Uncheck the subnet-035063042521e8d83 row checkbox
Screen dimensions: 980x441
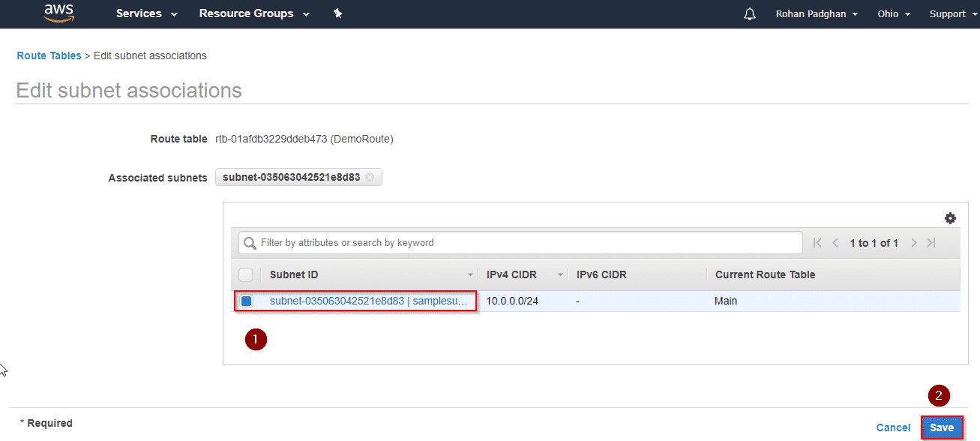pyautogui.click(x=246, y=301)
